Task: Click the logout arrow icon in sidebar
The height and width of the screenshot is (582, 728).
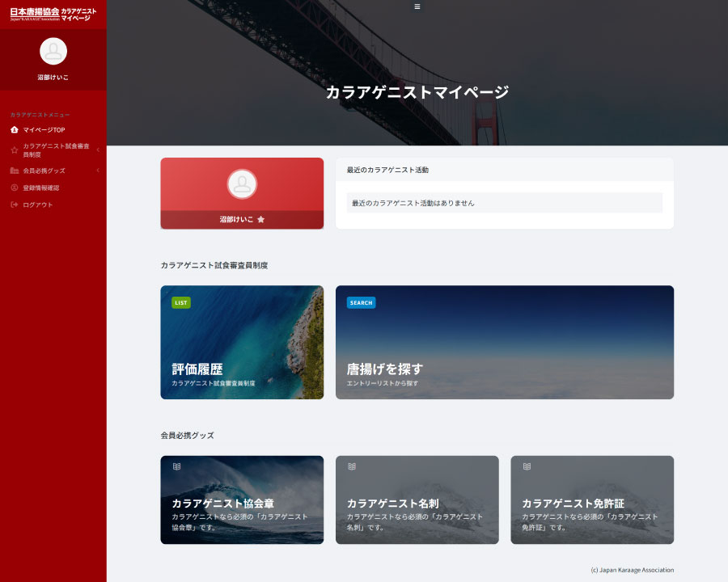Action: click(15, 205)
